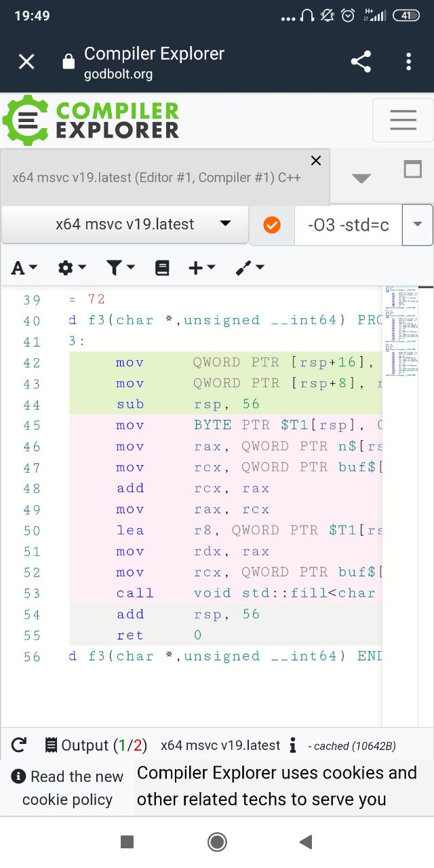Image resolution: width=434 pixels, height=868 pixels.
Task: Click the add rsp, 56 instruction
Action: [x=188, y=614]
